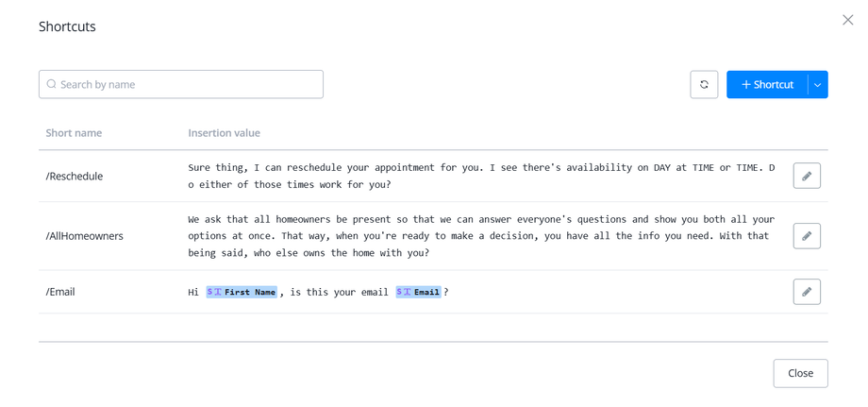Viewport: 868px width, 407px height.
Task: Click the Email variable tag
Action: click(x=419, y=292)
